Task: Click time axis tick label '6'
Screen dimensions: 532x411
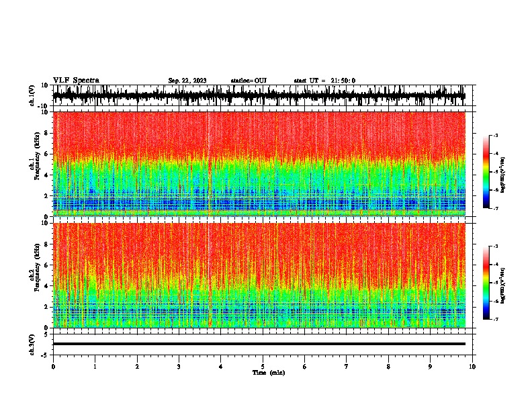Action: [305, 367]
